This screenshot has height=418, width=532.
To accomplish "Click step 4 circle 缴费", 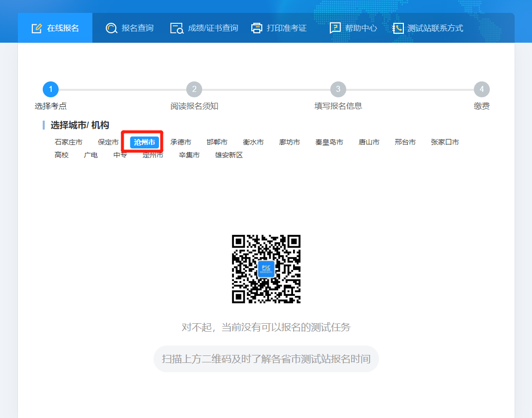I will 482,89.
